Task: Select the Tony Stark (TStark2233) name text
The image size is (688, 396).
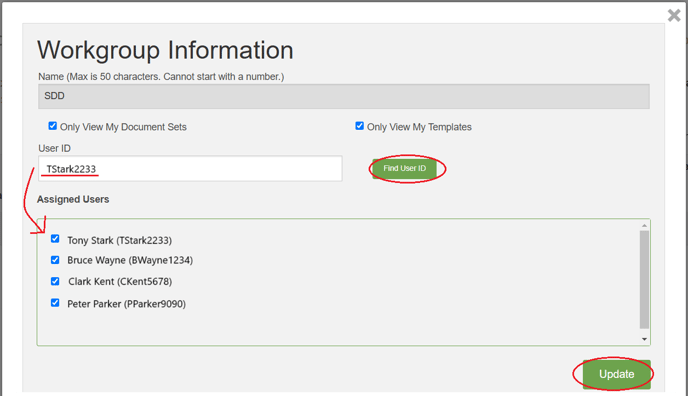Action: (119, 240)
